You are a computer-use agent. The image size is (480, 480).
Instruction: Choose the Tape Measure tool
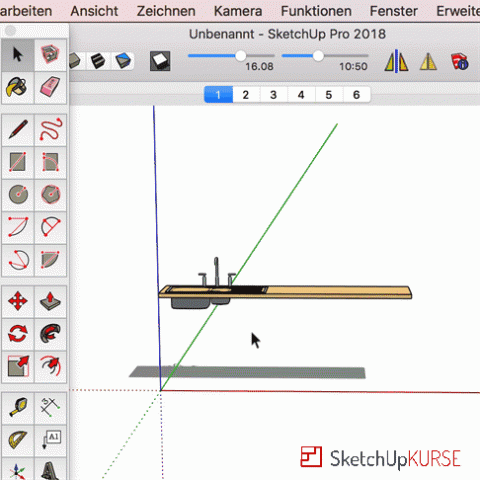[x=18, y=407]
